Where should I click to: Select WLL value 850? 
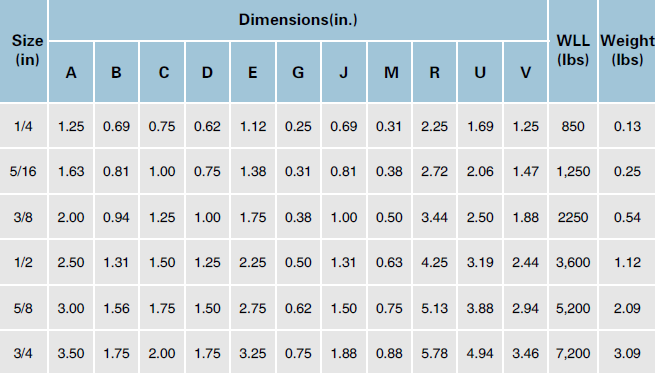coord(573,126)
